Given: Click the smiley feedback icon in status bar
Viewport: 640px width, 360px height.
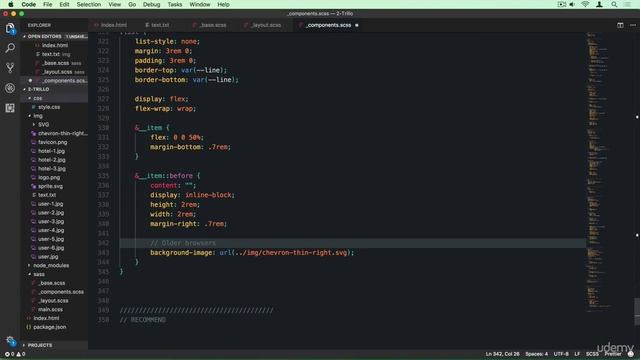Looking at the screenshot, I should pos(631,354).
